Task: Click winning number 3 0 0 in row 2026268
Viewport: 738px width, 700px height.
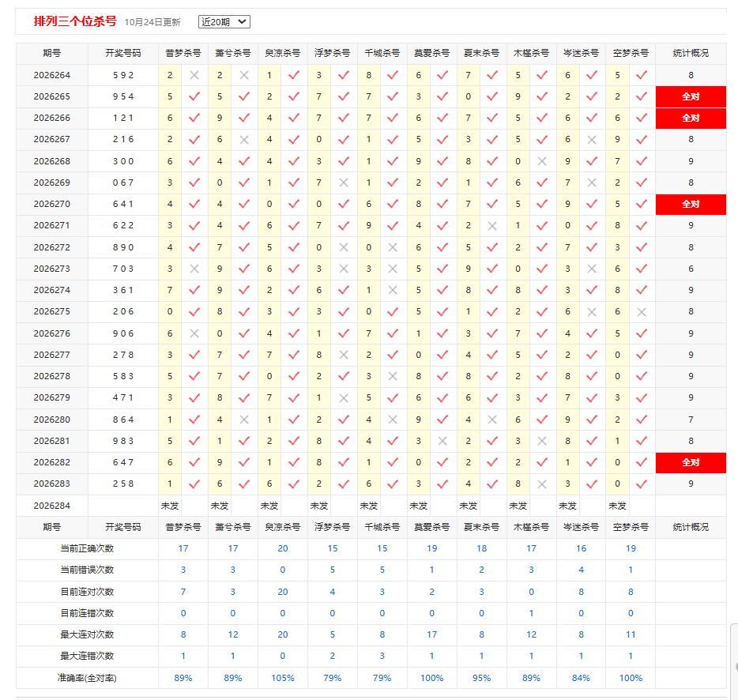Action: coord(123,161)
